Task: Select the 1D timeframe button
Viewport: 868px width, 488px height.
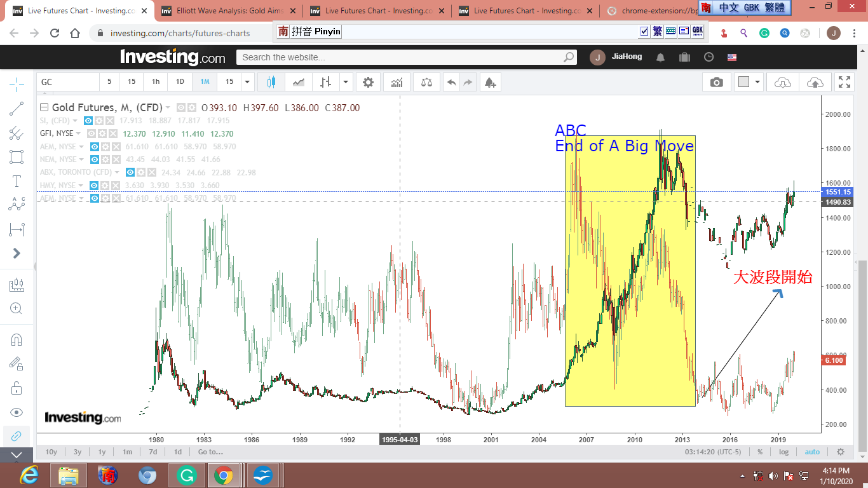Action: click(x=180, y=82)
